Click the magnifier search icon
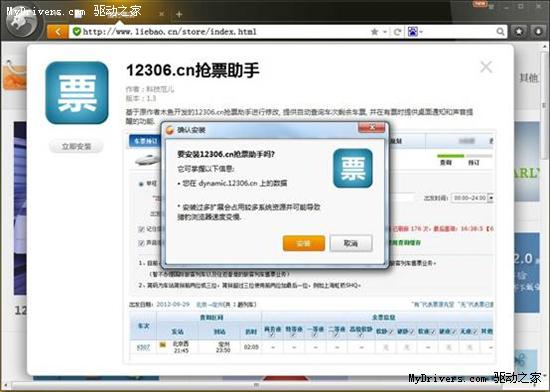550x392 pixels. tap(501, 32)
